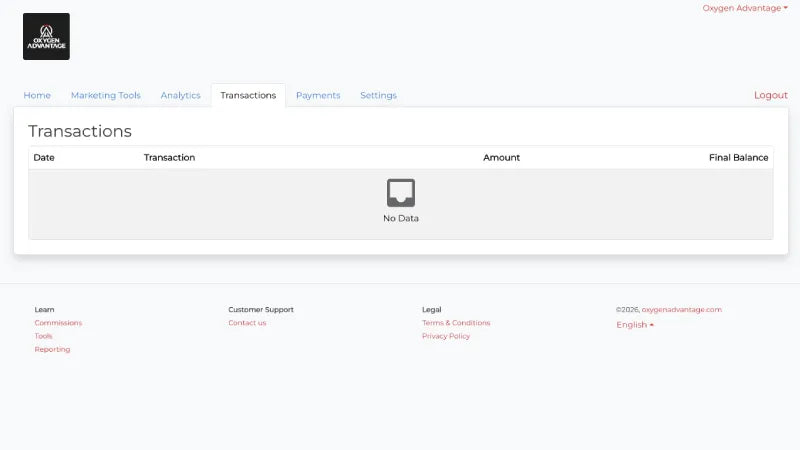The image size is (800, 450).
Task: Visit the oxygenadvantage.com link
Action: click(682, 310)
